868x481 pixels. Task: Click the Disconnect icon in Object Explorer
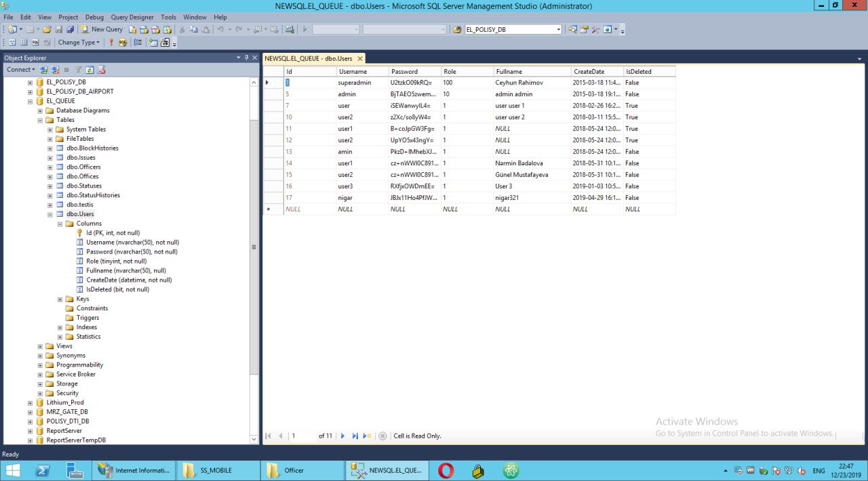click(x=55, y=70)
